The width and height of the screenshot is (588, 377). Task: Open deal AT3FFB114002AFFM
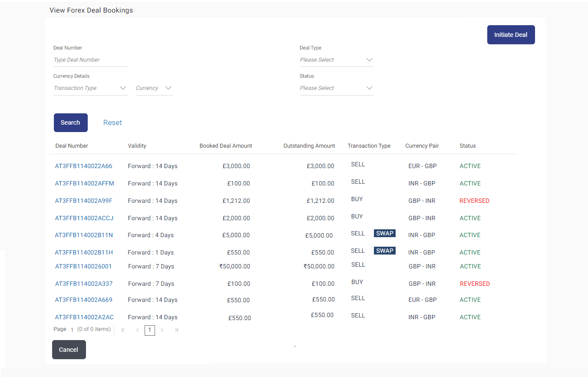click(84, 183)
